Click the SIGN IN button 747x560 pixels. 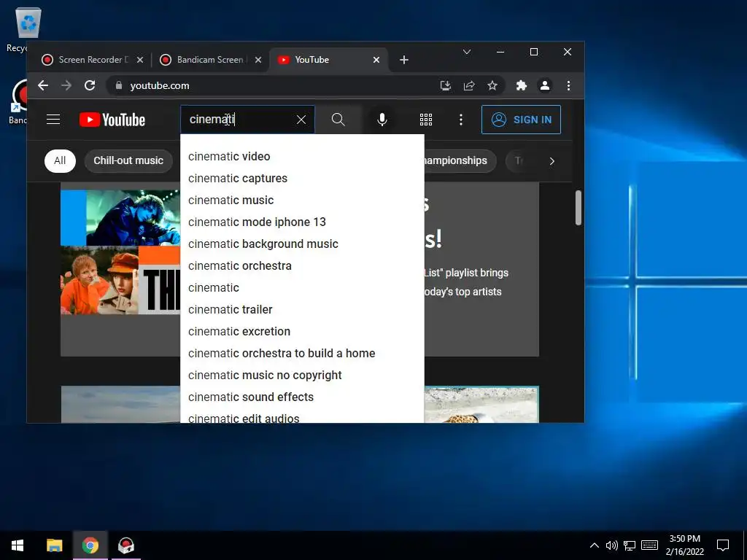[521, 120]
